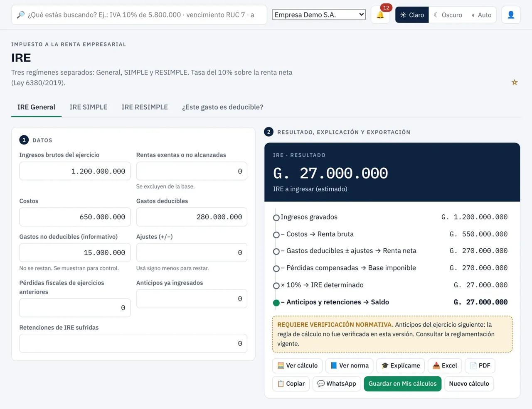The image size is (532, 409).
Task: Click the REQUIERE VERIFICACIÓN NORMATIVA warning text
Action: point(335,325)
